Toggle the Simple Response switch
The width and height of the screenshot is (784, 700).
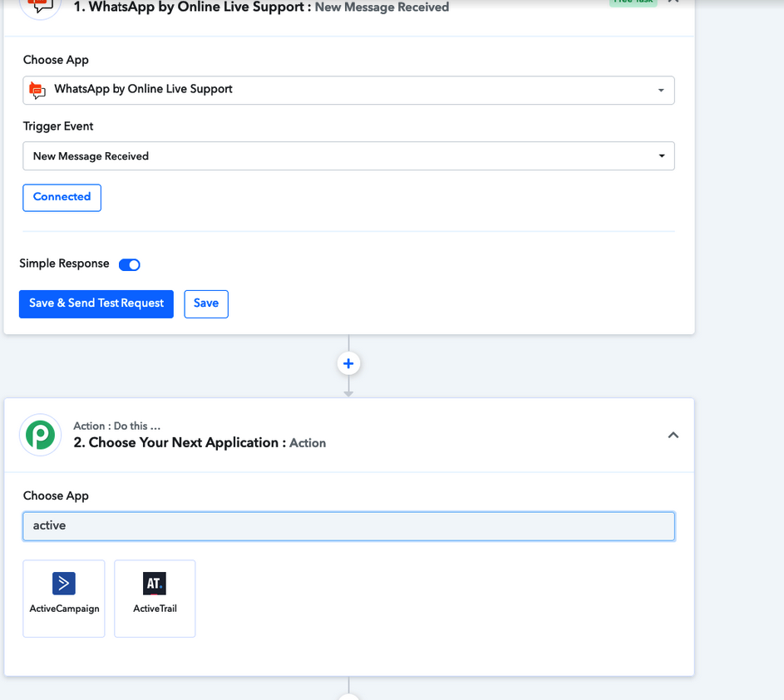[130, 264]
